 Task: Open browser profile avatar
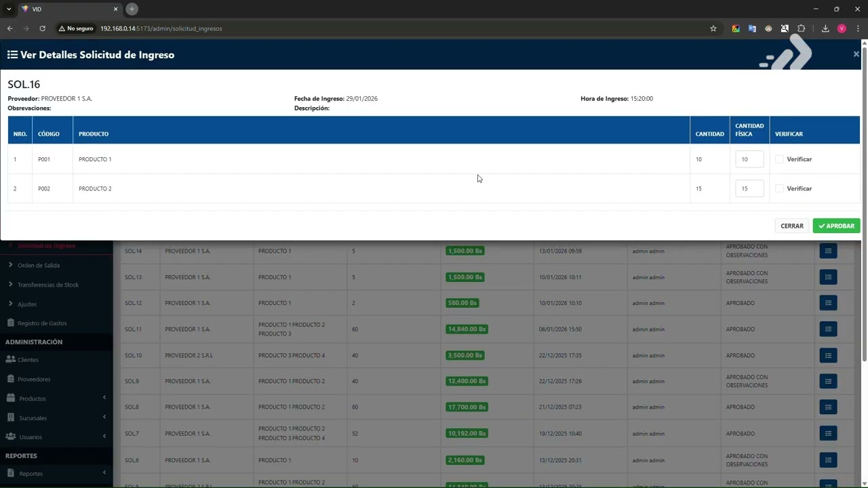click(842, 28)
